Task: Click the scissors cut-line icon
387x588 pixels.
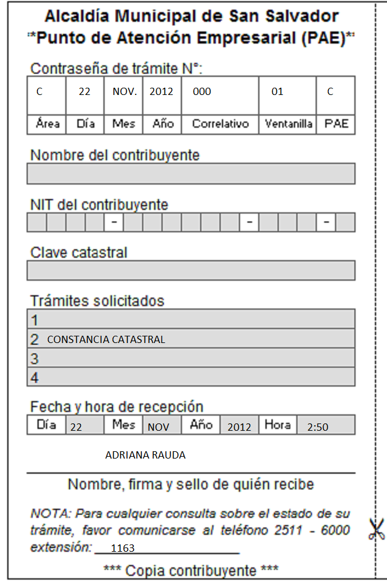Action: [376, 529]
